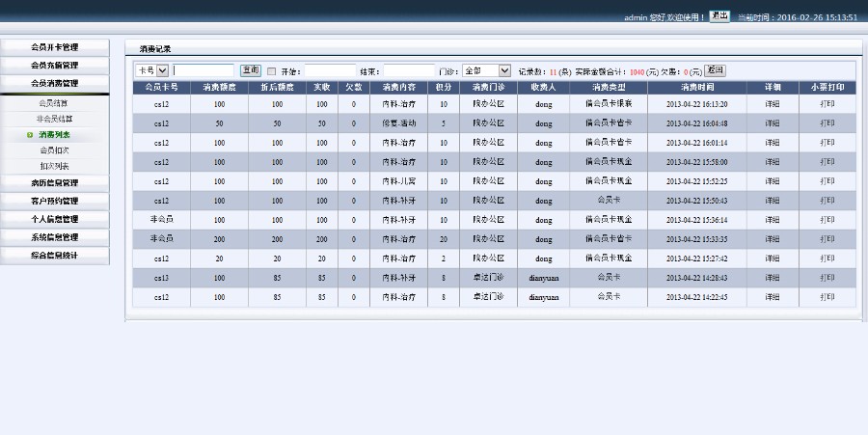This screenshot has width=868, height=435.
Task: Click the current time 2016-02-26 15:13:51
Action: click(x=817, y=17)
